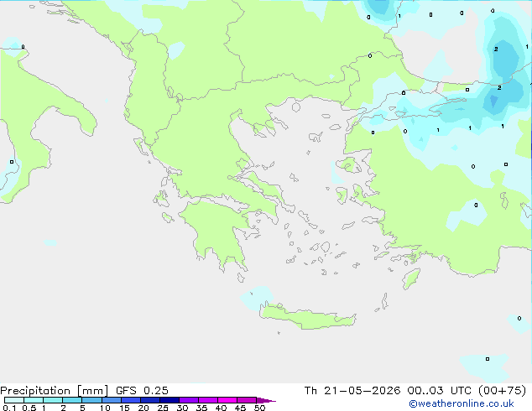Click the legend label '0.5'
The image size is (532, 411).
tap(29, 408)
